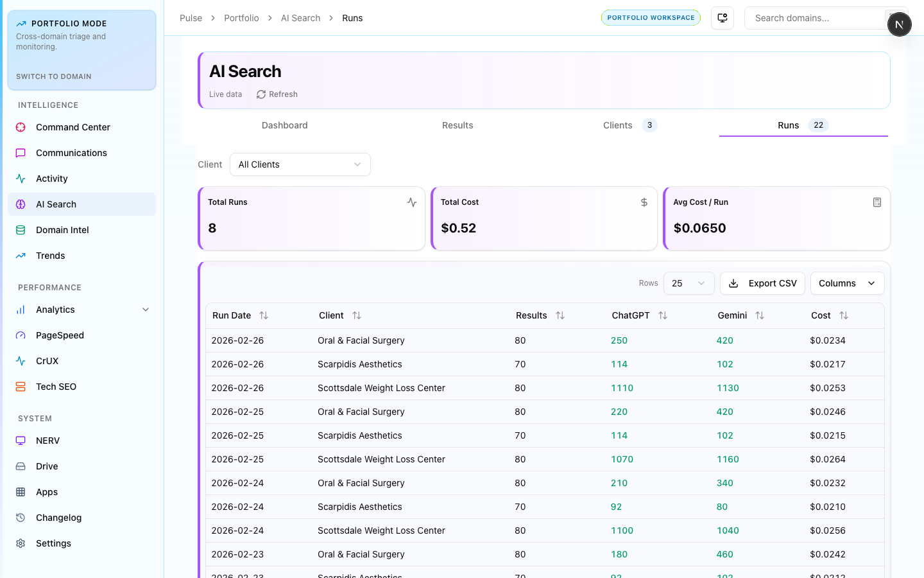Image resolution: width=924 pixels, height=578 pixels.
Task: Open PageSpeed gauge icon in sidebar
Action: click(21, 335)
